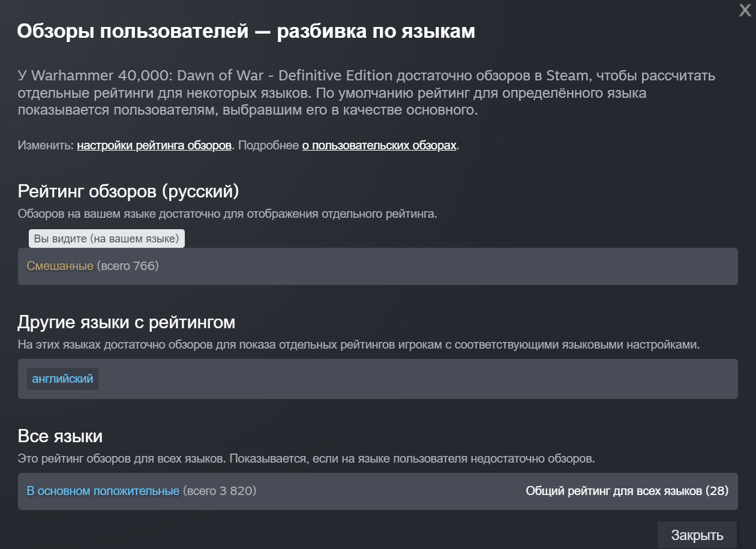756x549 pixels.
Task: Click the "Рейтинг обзоров (русский)" heading
Action: [128, 191]
